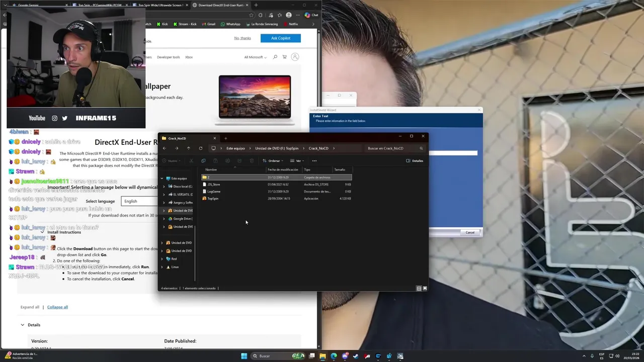Open the WhatsApp bookmark
The width and height of the screenshot is (644, 362).
coord(230,24)
